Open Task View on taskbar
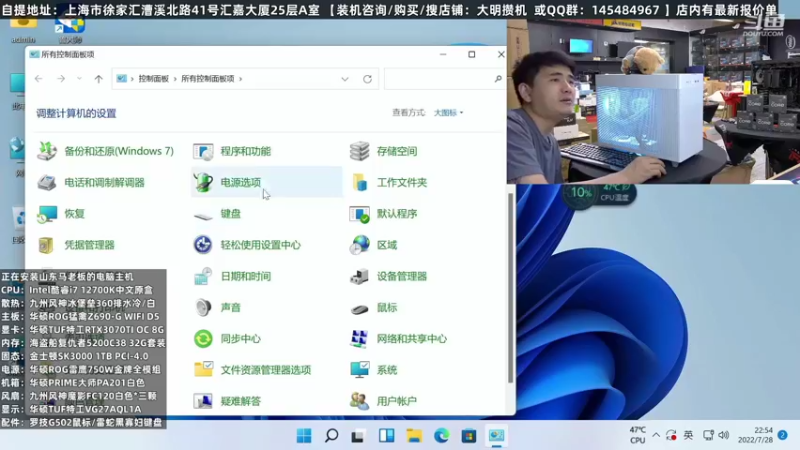The width and height of the screenshot is (800, 450). pyautogui.click(x=358, y=436)
